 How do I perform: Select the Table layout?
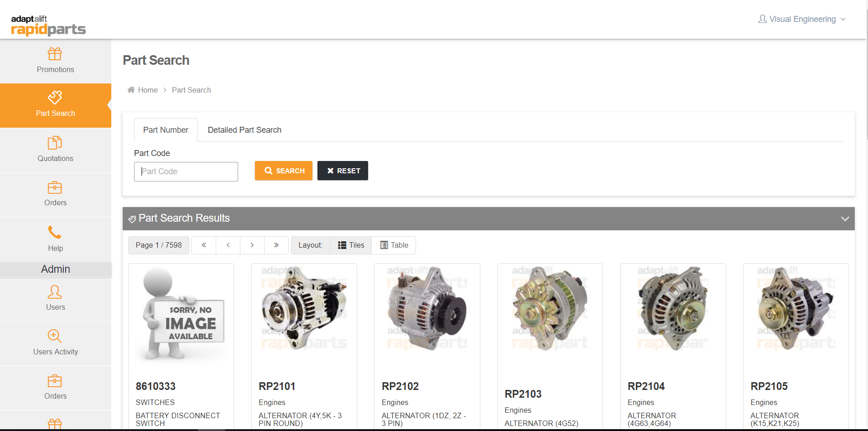(394, 245)
